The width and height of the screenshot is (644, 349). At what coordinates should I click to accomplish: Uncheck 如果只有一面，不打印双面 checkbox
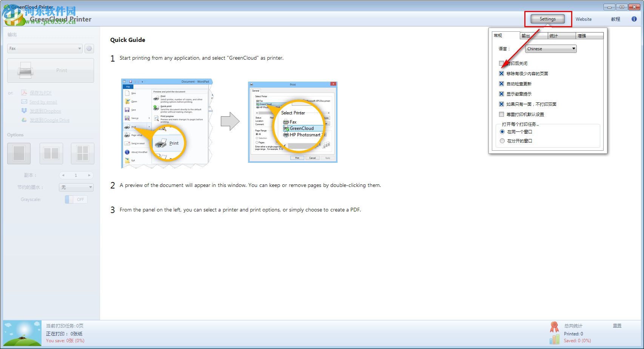point(501,104)
